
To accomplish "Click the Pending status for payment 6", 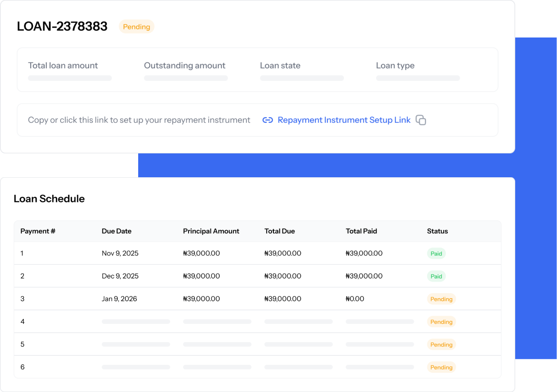I will tap(441, 367).
